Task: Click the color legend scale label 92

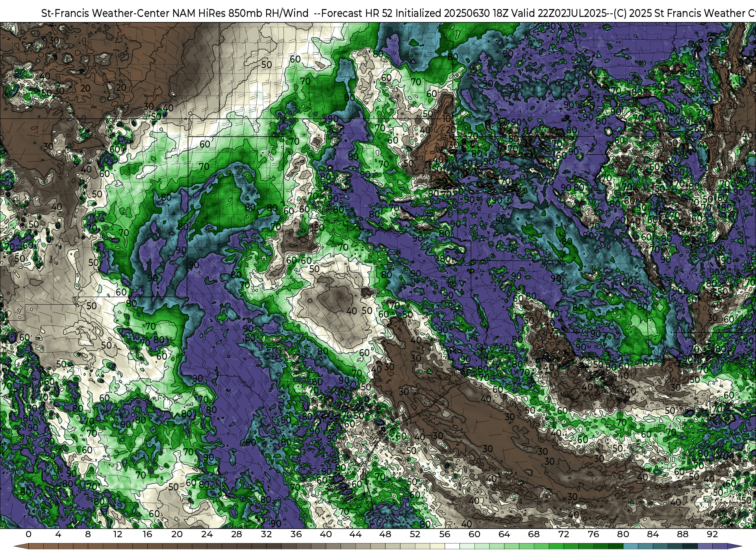Action: click(712, 534)
